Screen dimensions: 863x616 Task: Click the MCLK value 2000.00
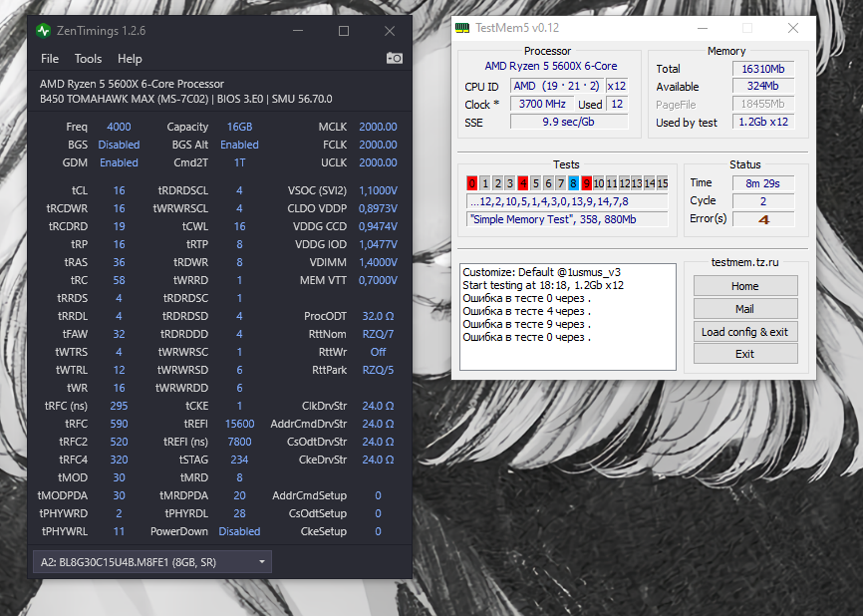(x=378, y=127)
